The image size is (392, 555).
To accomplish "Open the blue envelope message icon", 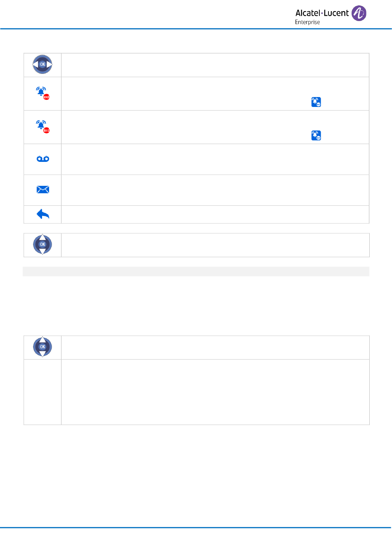I will [x=43, y=190].
